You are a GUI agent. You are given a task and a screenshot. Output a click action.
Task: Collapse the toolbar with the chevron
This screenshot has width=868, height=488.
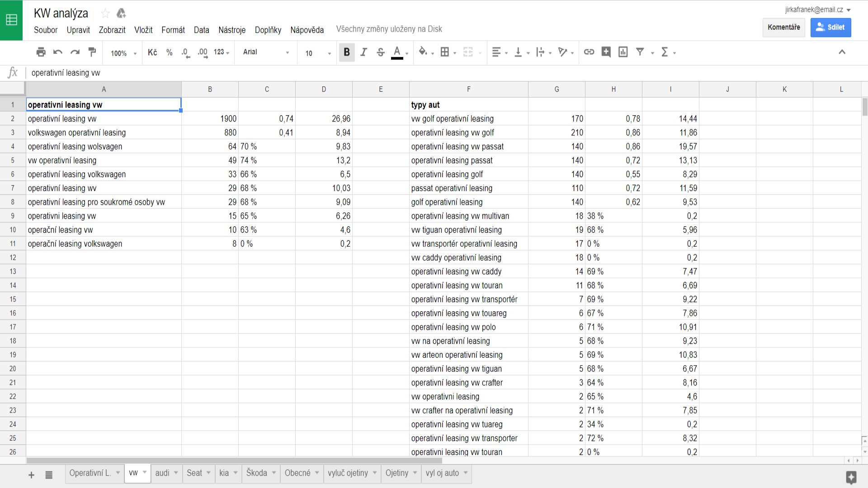click(842, 52)
